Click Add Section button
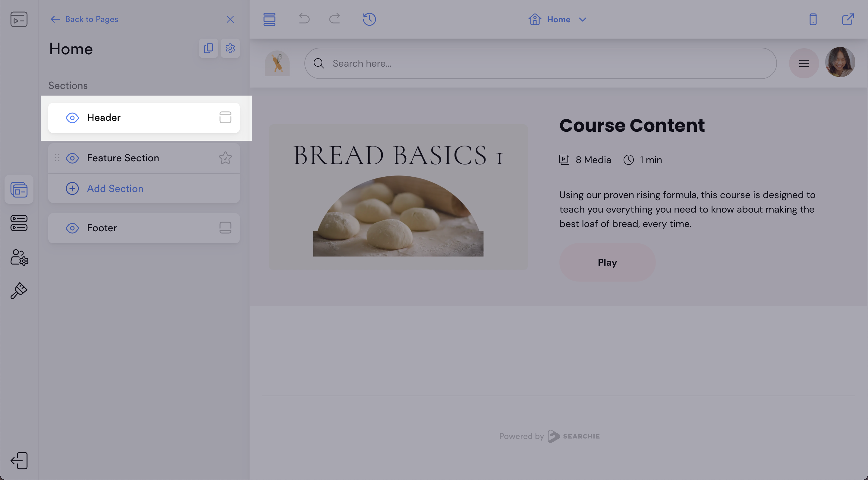The height and width of the screenshot is (480, 868). tap(115, 189)
